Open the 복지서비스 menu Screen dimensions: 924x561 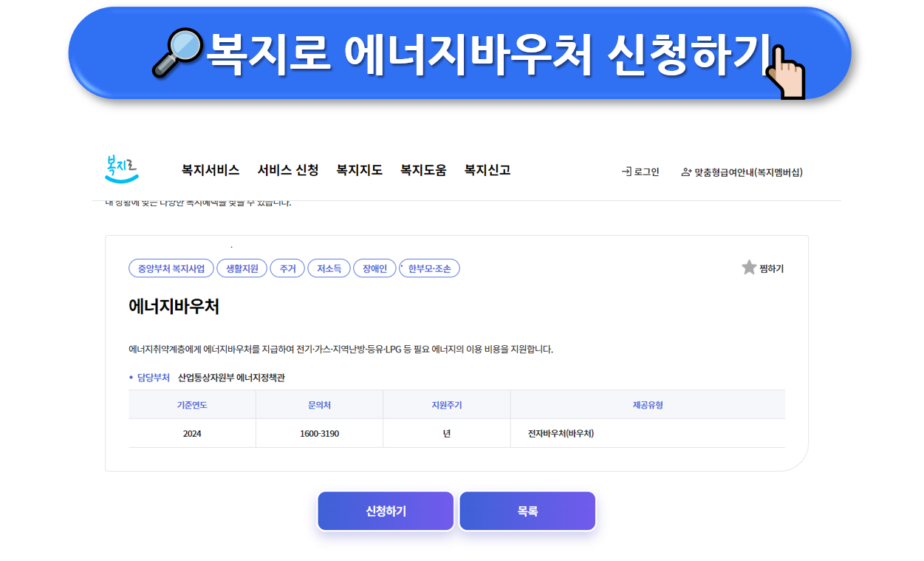point(208,169)
